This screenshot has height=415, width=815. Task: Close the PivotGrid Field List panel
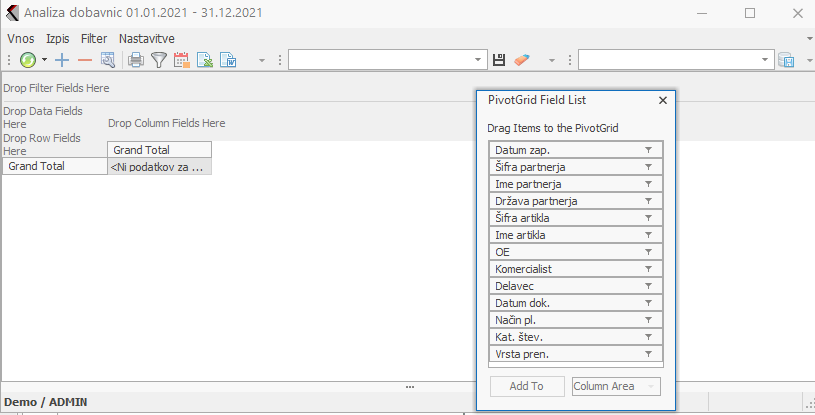click(x=662, y=100)
